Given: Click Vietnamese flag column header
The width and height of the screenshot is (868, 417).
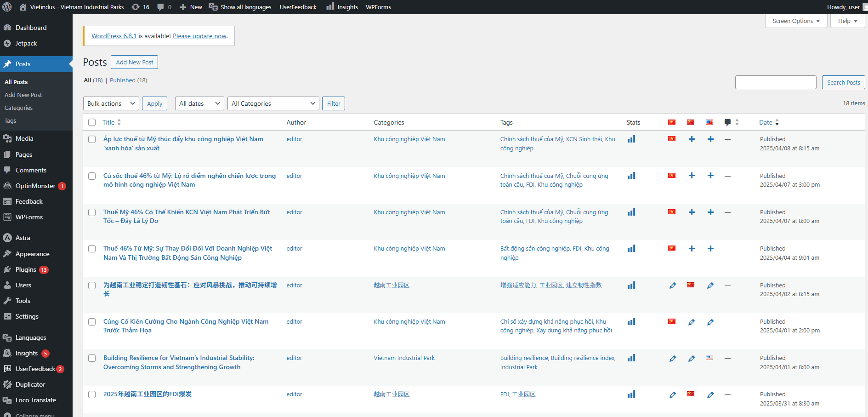Looking at the screenshot, I should 672,122.
